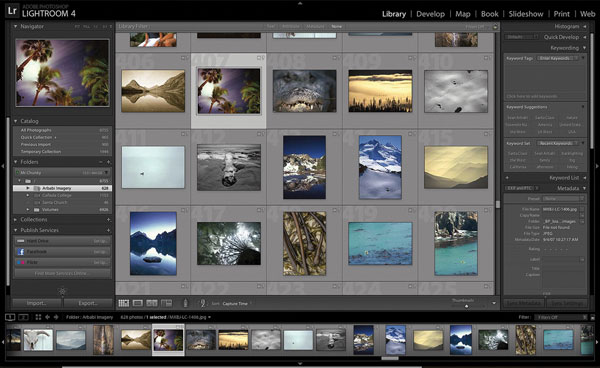This screenshot has width=600, height=368.
Task: Switch to the Develop module
Action: [x=430, y=14]
